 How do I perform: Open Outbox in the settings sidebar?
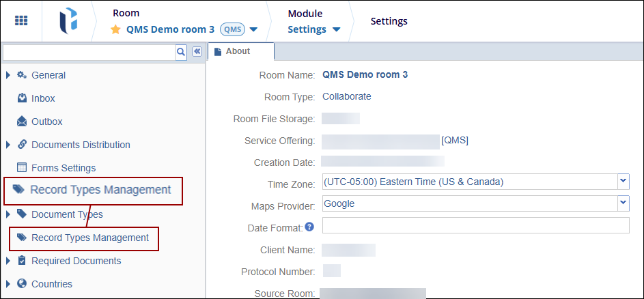click(46, 122)
